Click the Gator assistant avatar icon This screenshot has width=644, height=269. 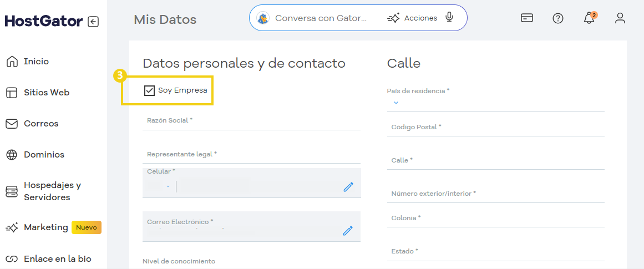263,18
